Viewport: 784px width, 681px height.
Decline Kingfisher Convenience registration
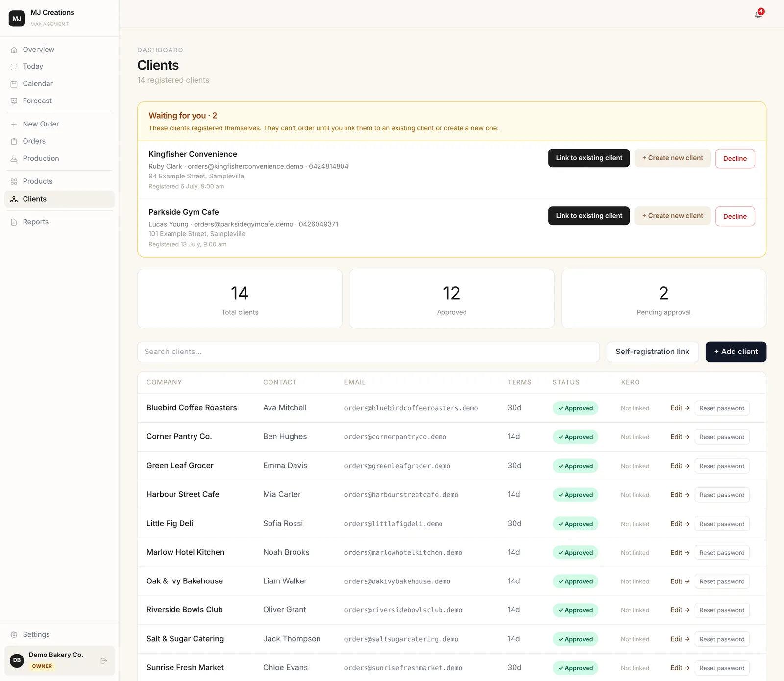tap(735, 158)
